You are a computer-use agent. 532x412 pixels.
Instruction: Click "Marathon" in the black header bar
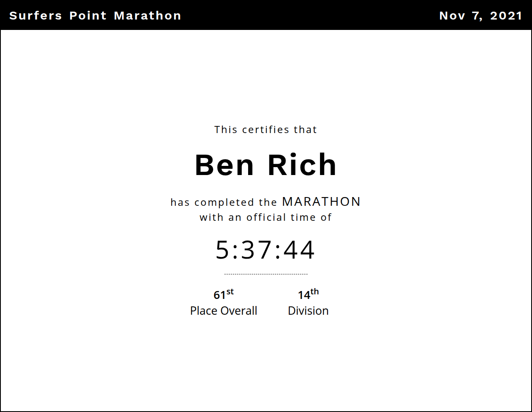coord(148,16)
